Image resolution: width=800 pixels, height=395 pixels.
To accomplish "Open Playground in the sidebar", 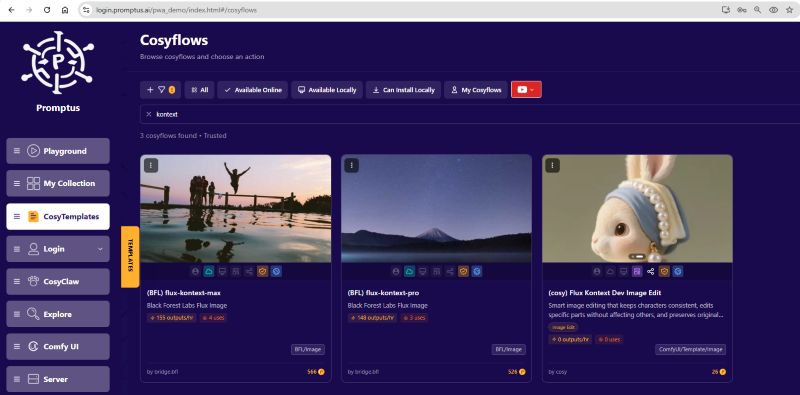I will tap(58, 151).
